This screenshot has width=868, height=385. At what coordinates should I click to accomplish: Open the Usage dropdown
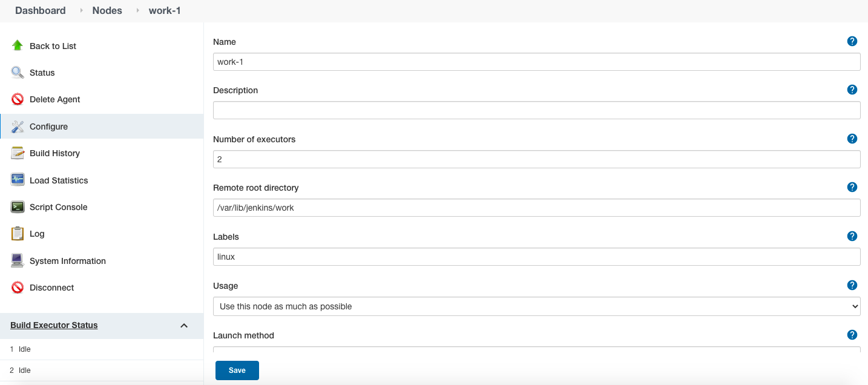click(537, 306)
